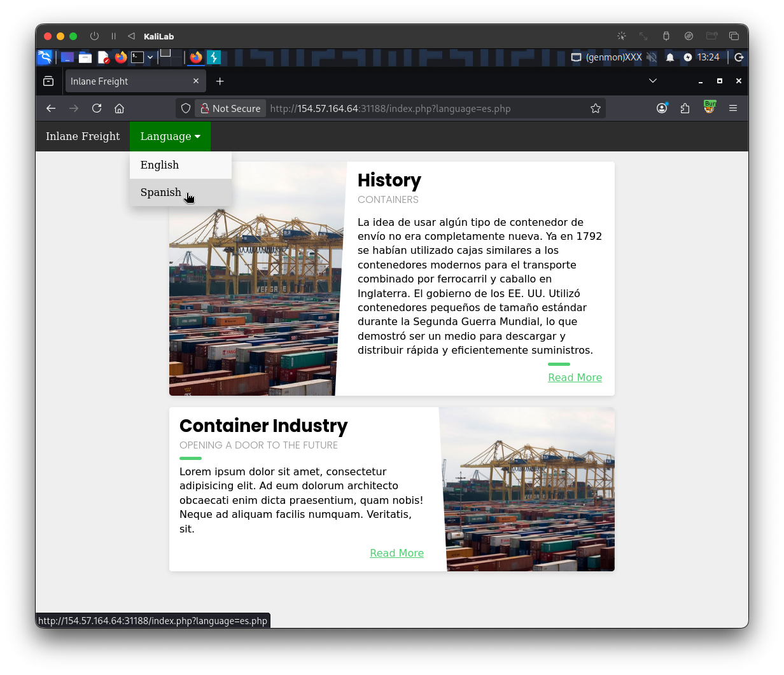The width and height of the screenshot is (784, 675).
Task: Open Firefox recent browsing view icon
Action: pos(48,81)
